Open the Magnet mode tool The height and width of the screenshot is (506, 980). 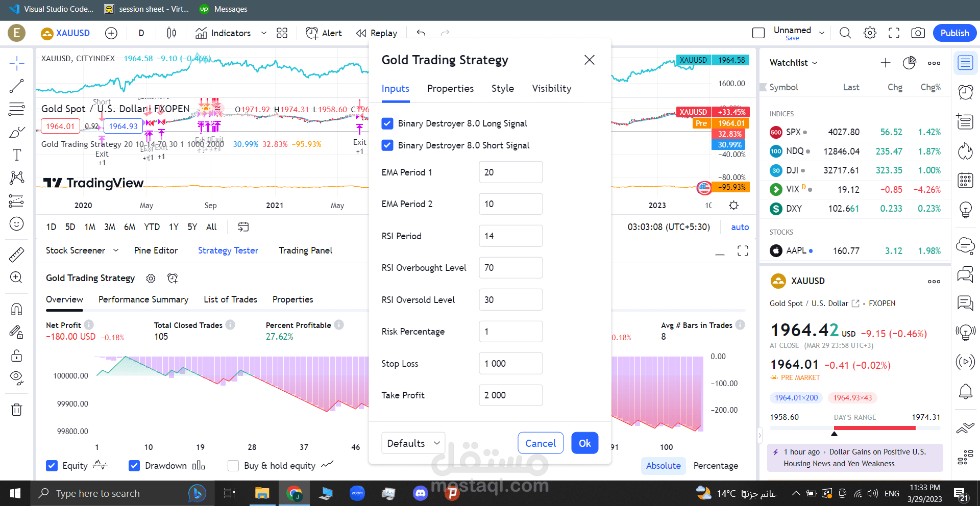coord(17,309)
